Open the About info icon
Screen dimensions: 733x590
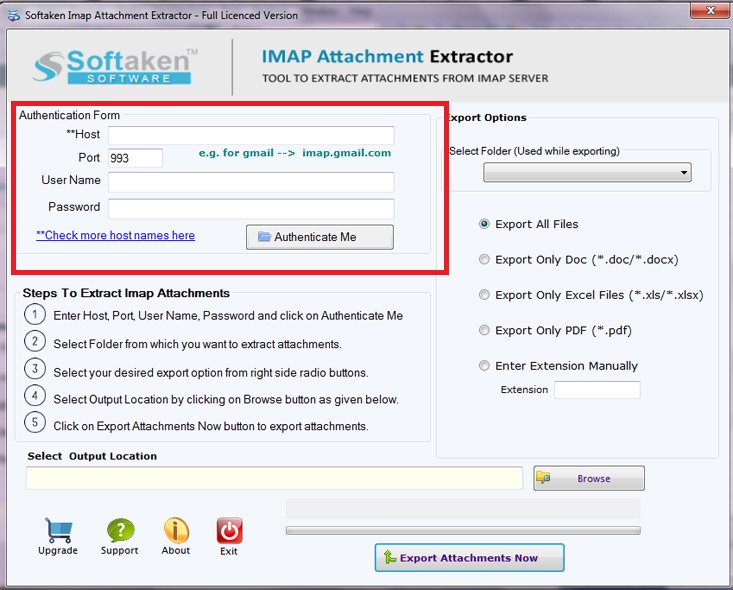pos(176,531)
